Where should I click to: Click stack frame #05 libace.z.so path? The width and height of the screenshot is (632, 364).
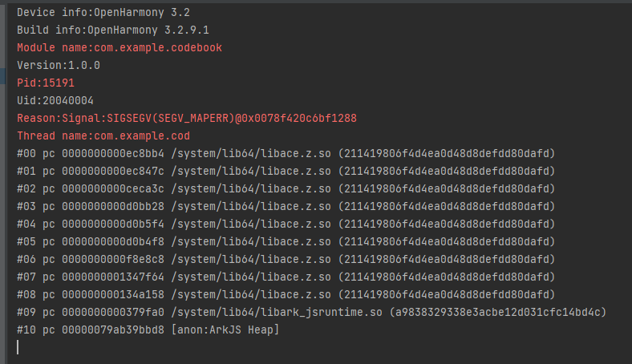pyautogui.click(x=251, y=242)
